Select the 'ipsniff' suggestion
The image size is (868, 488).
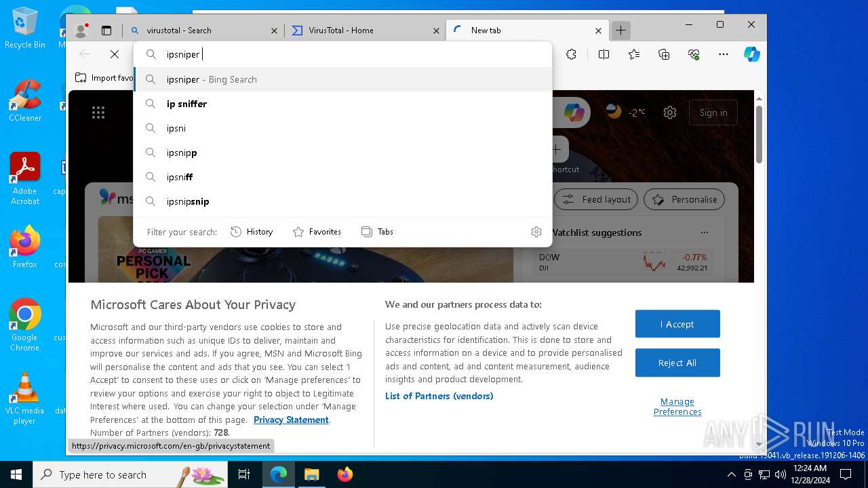pyautogui.click(x=343, y=177)
